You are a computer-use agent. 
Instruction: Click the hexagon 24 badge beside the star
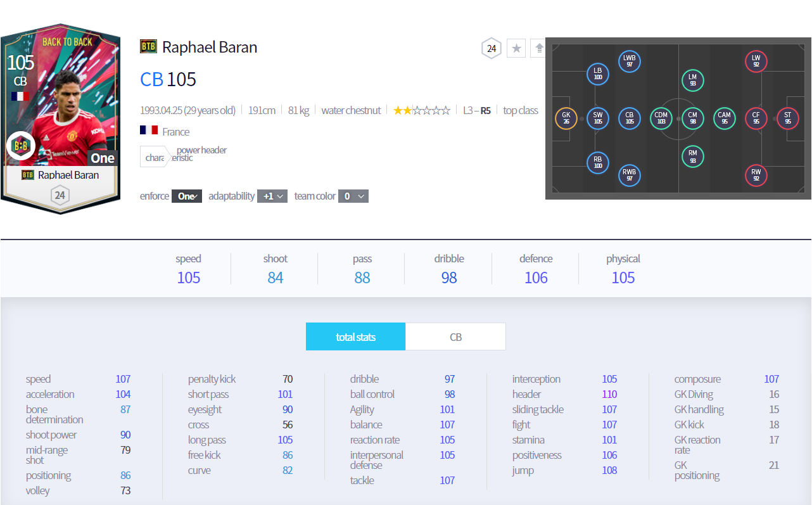492,48
